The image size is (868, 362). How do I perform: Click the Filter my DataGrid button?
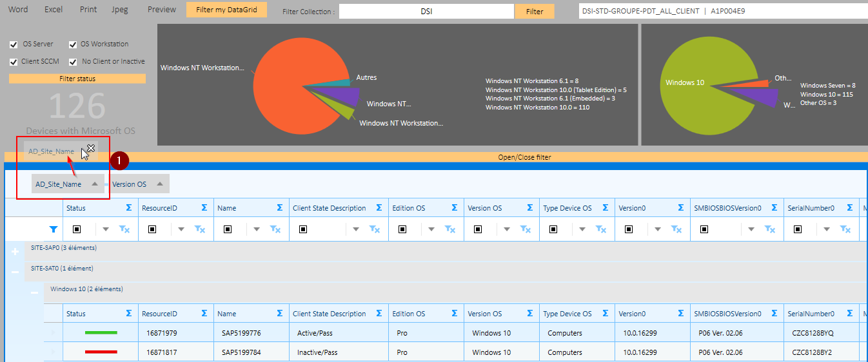pyautogui.click(x=226, y=10)
